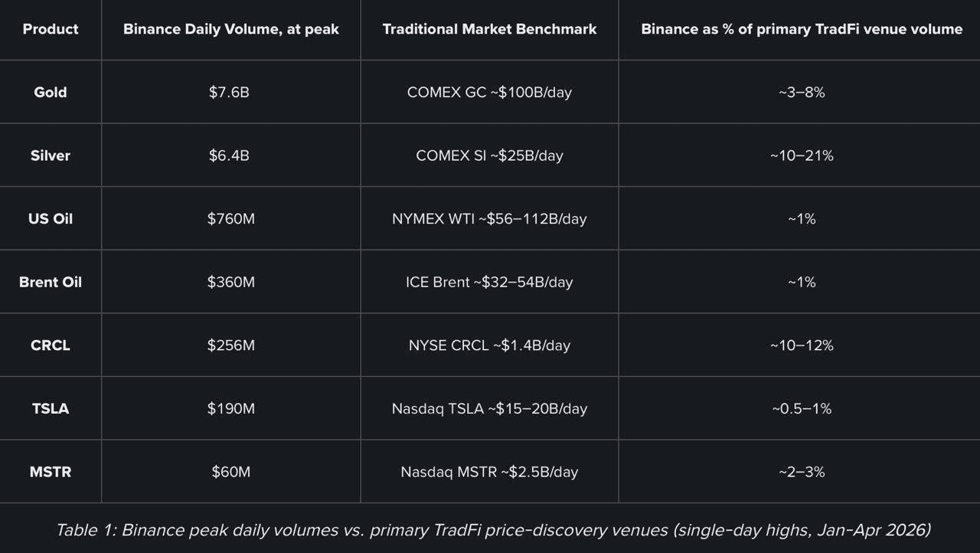
Task: Click the ~10–21% Silver percentage cell
Action: tap(802, 155)
